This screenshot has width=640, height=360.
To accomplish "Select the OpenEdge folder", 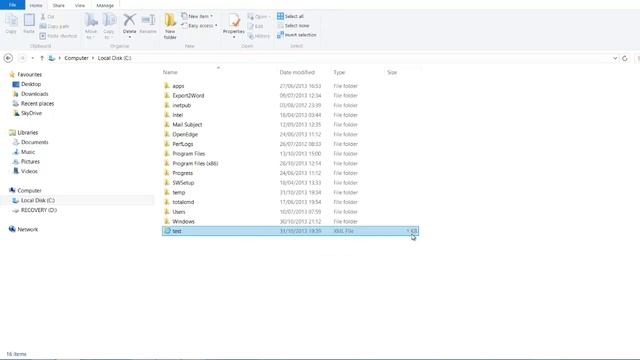I will point(290,134).
